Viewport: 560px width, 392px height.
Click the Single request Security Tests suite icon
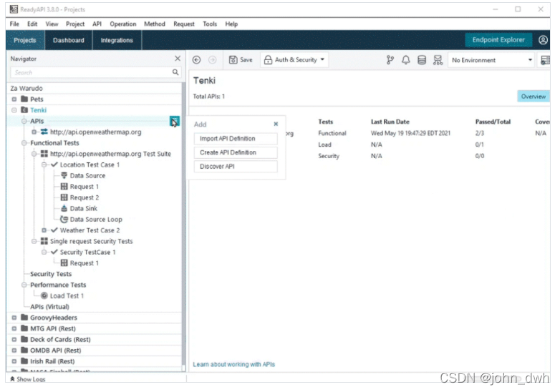coord(44,241)
